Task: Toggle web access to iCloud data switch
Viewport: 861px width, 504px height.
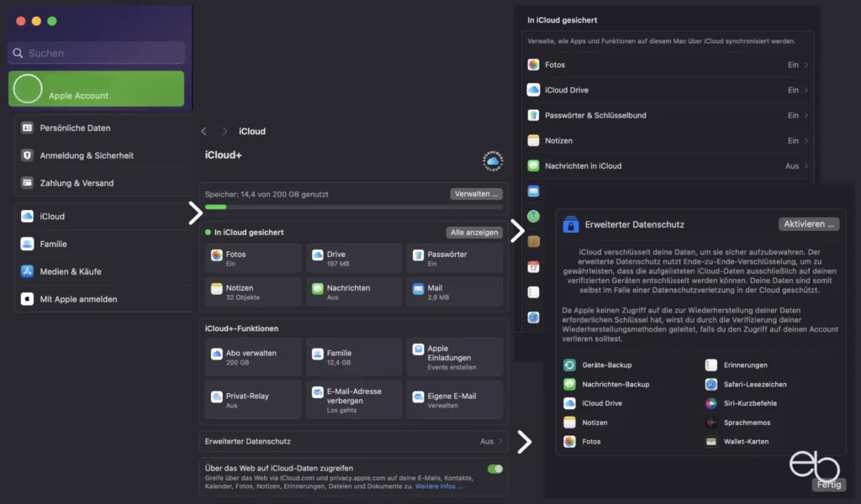Action: [494, 469]
